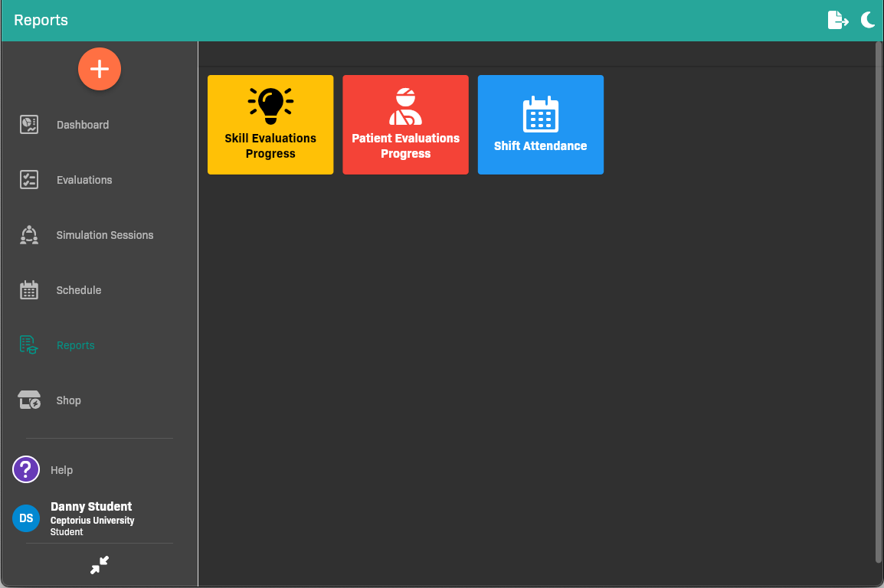
Task: Select Simulation Sessions in sidebar
Action: pyautogui.click(x=105, y=235)
